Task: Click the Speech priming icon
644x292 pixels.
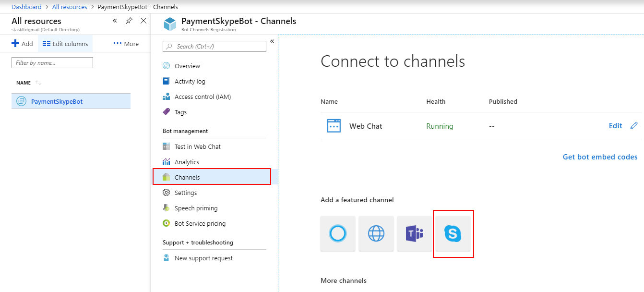Action: click(167, 208)
